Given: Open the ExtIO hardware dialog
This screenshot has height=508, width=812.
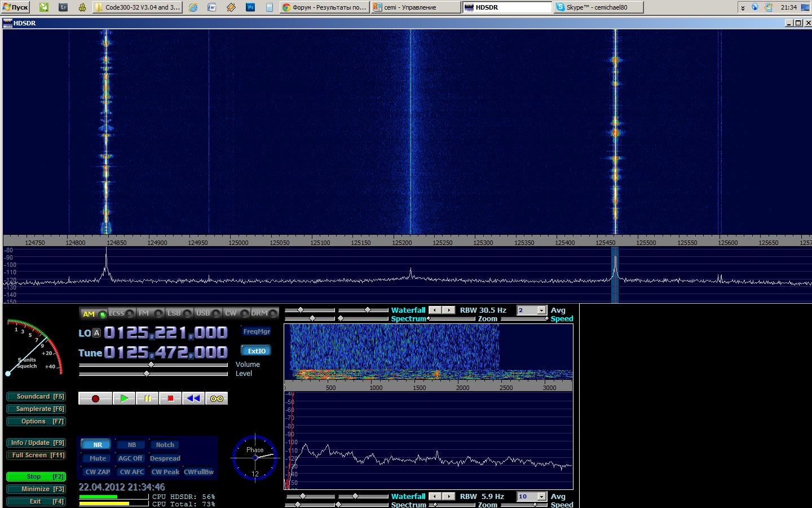Looking at the screenshot, I should pyautogui.click(x=257, y=351).
